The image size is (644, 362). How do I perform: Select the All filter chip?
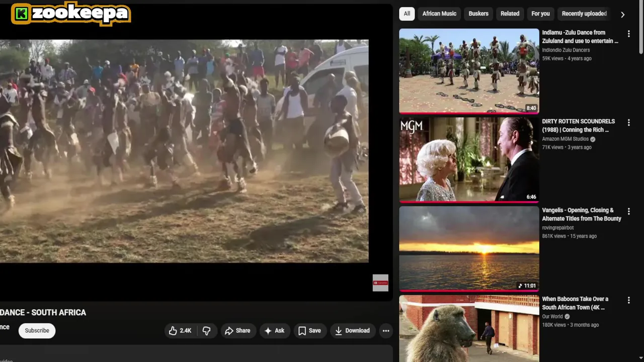407,14
